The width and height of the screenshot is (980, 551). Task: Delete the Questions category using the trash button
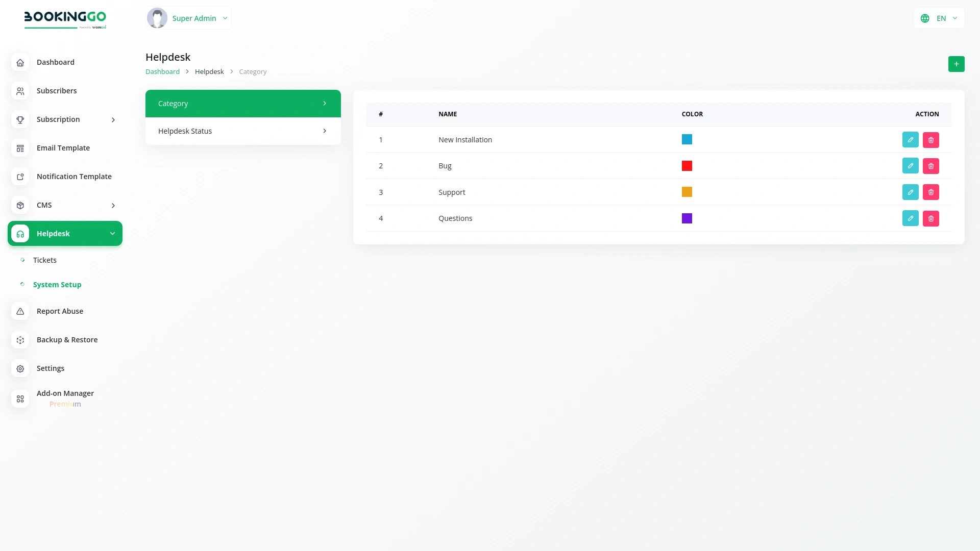(x=931, y=218)
